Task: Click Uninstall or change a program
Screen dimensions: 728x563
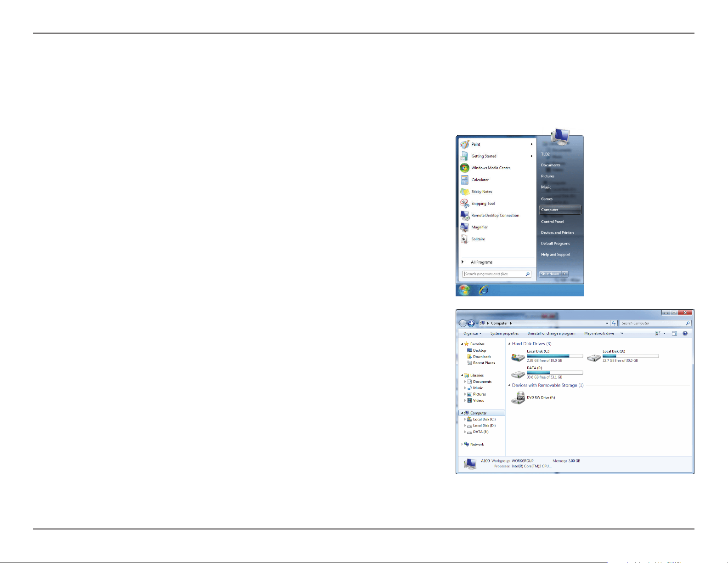Action: click(x=551, y=334)
